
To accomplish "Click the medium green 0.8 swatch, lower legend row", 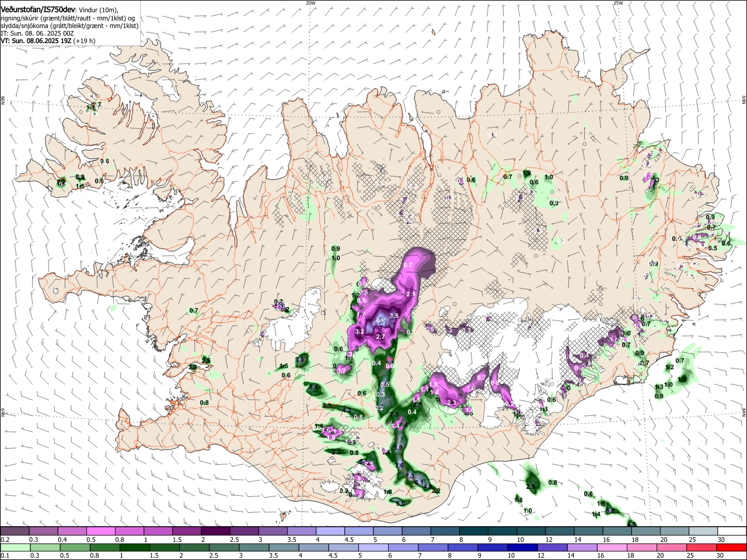I will point(105,547).
